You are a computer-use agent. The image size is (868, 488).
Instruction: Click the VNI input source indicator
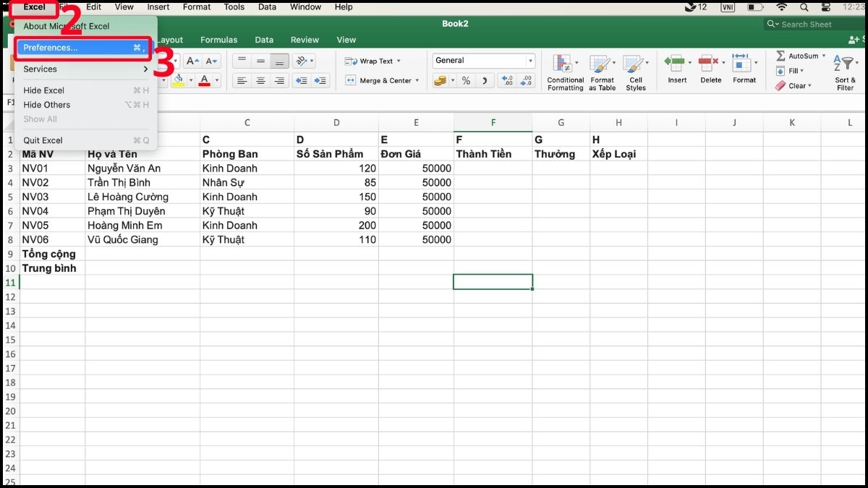tap(728, 7)
